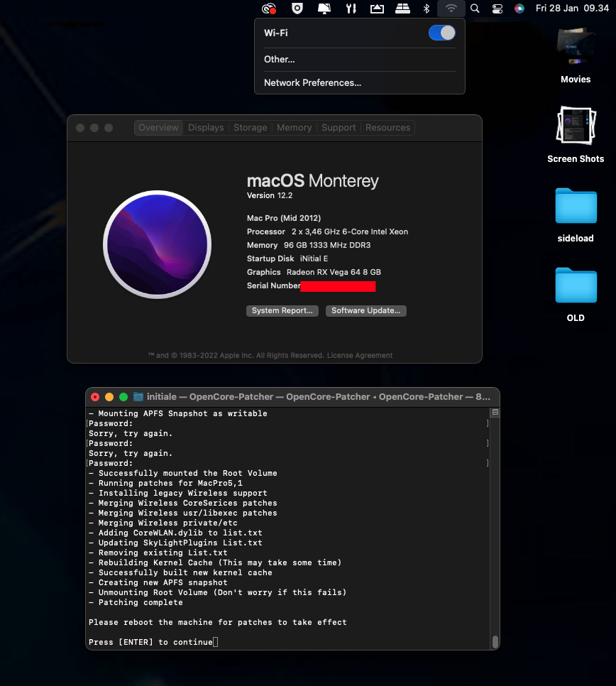Click 'Installing legacy Wireless support' line
The image size is (616, 686).
coord(178,493)
